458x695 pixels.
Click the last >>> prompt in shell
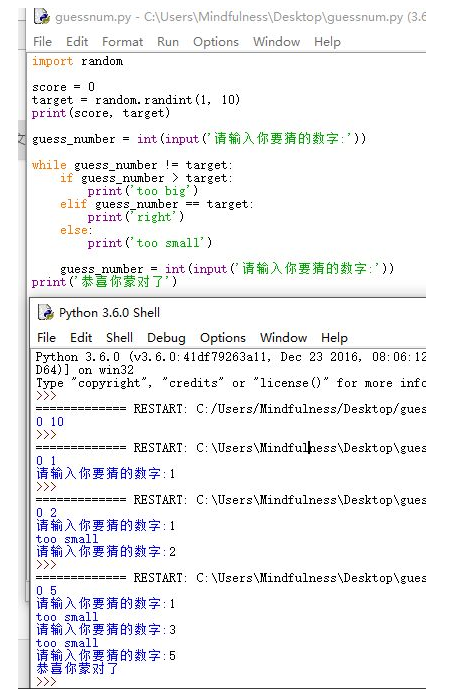tap(46, 681)
